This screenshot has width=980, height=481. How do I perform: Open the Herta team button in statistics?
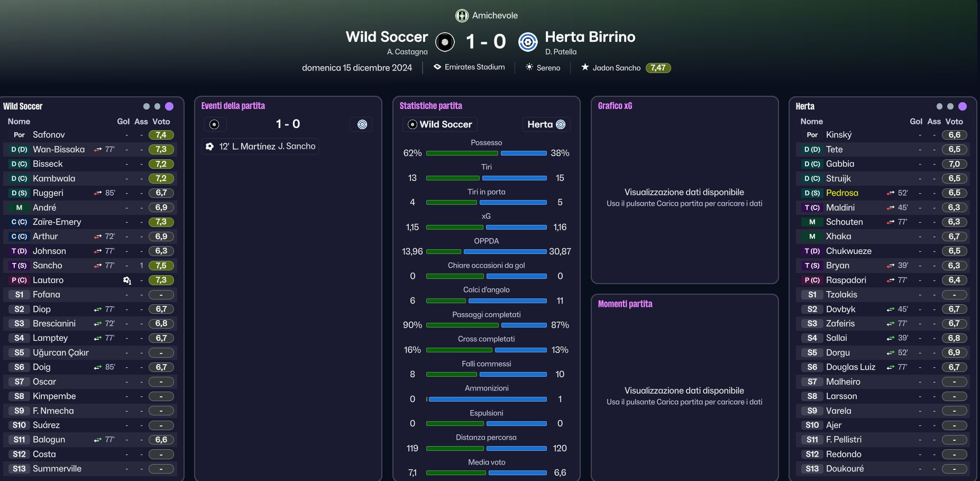[546, 124]
